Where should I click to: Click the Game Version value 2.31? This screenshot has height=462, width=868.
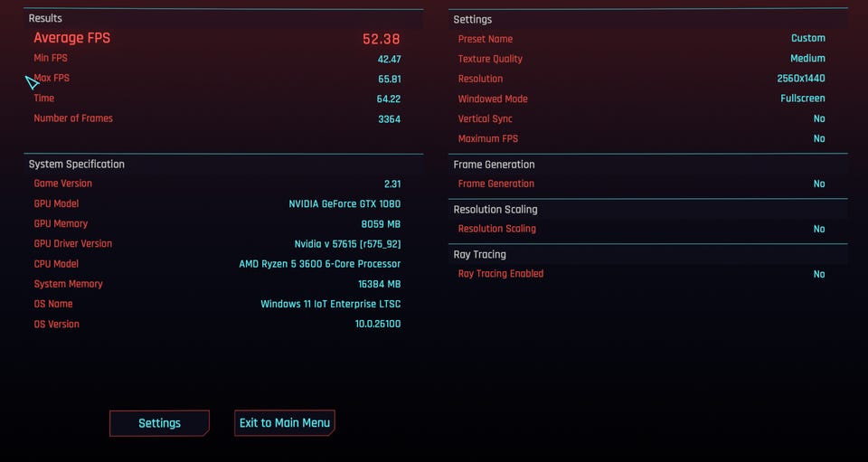click(392, 184)
